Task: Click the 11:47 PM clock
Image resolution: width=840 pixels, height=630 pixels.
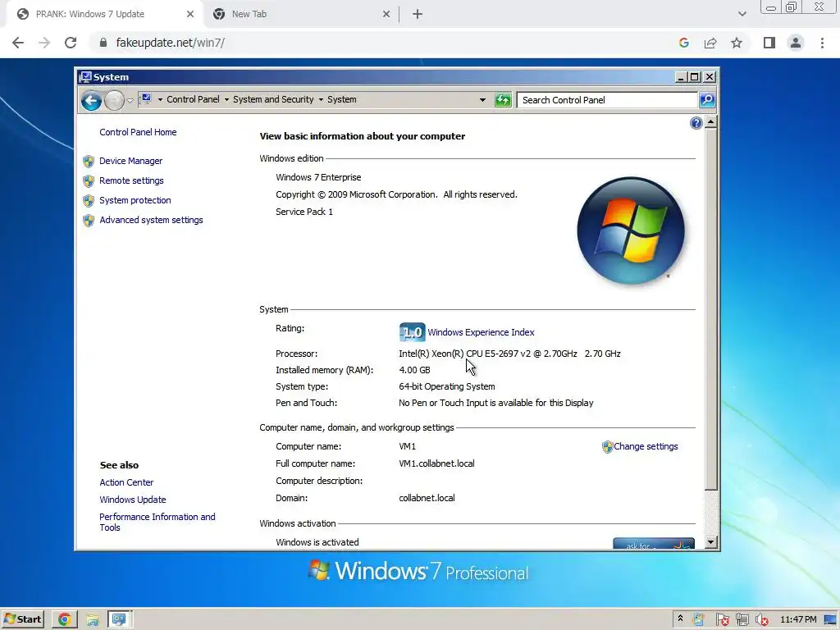Action: tap(798, 620)
